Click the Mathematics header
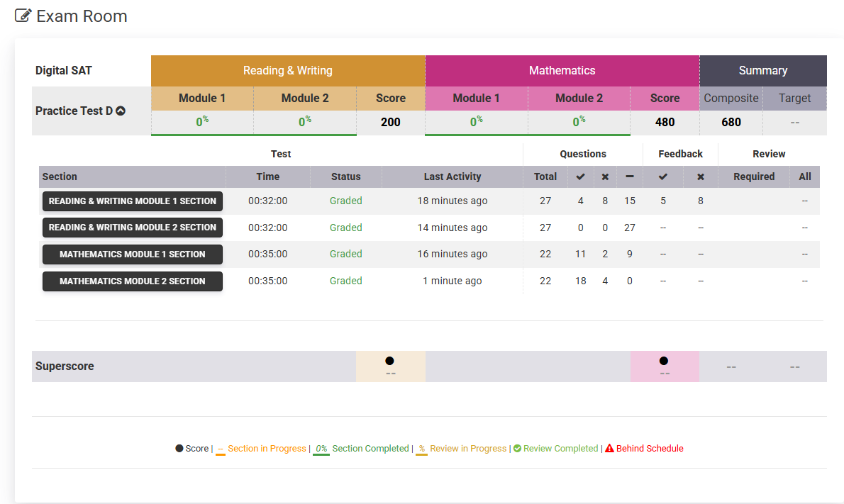 coord(562,70)
